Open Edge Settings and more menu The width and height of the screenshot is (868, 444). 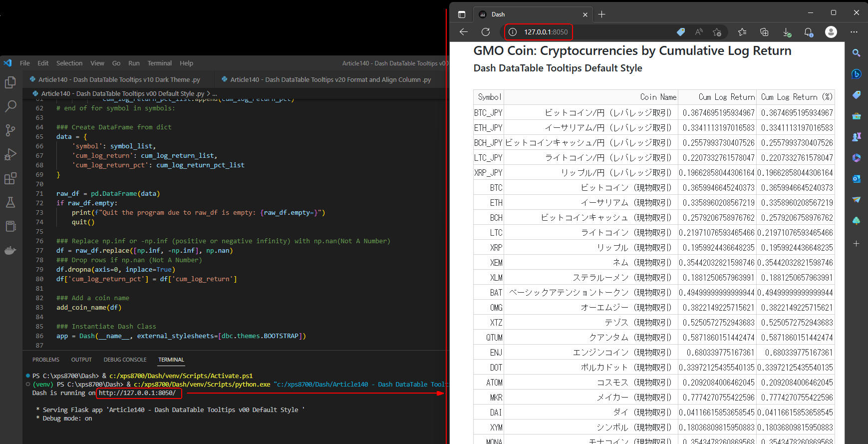point(854,32)
